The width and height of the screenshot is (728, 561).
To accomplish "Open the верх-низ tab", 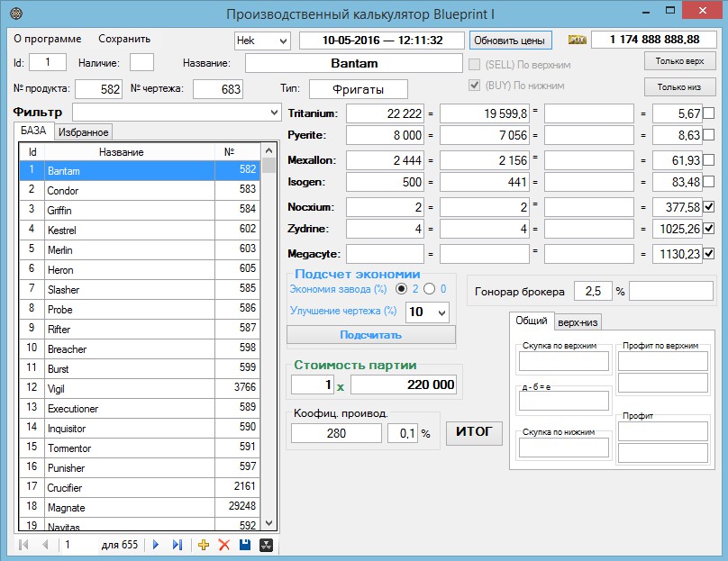I will [x=578, y=322].
